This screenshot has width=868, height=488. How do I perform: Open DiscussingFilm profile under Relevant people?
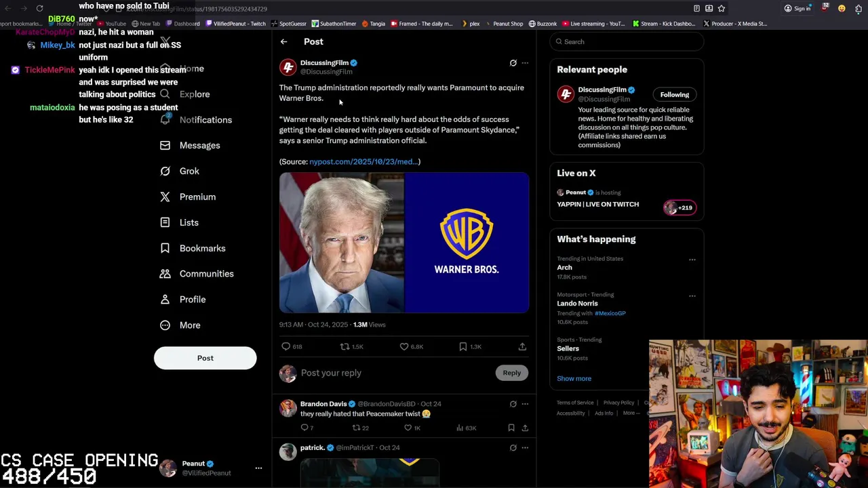[x=602, y=89]
